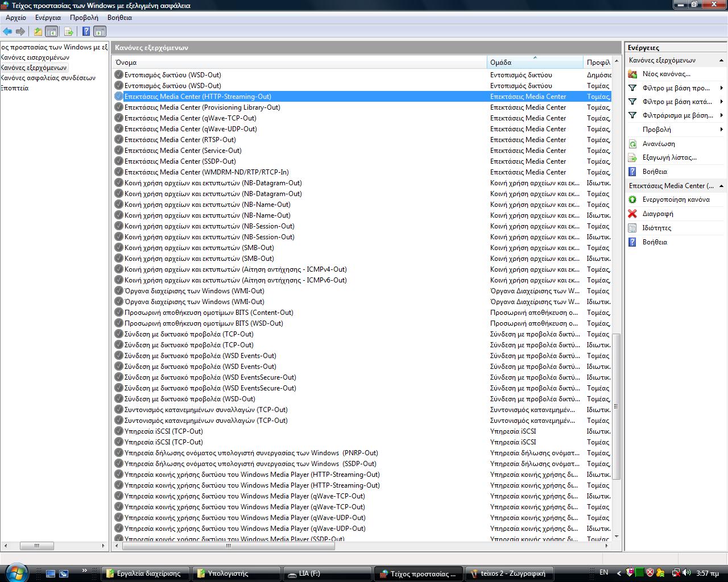The width and height of the screenshot is (728, 582).
Task: Select Εποπτεία in tree
Action: click(15, 88)
